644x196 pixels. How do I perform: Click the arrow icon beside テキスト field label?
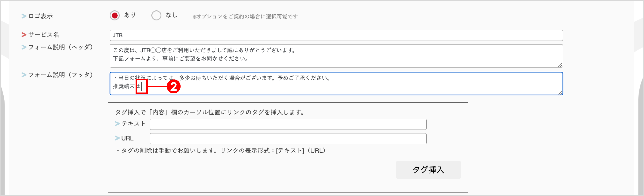117,123
